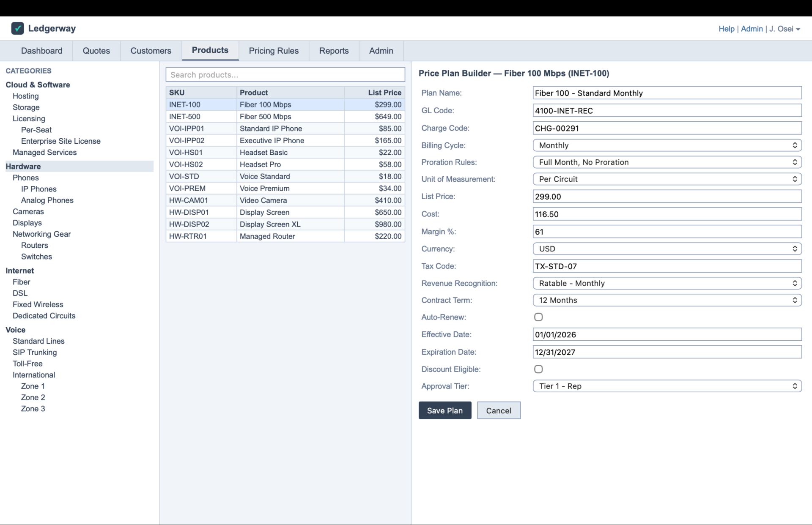This screenshot has height=525, width=812.
Task: Edit the Expiration Date field
Action: (667, 352)
